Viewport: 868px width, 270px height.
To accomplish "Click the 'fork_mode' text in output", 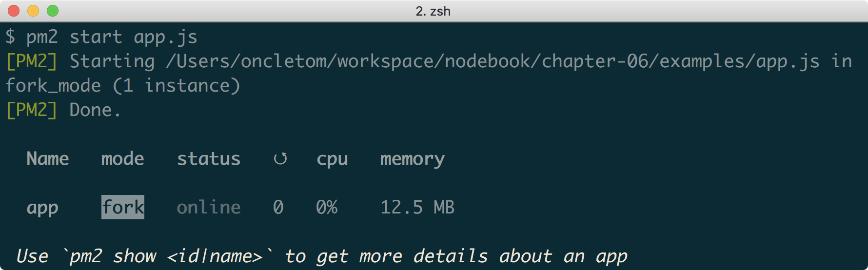I will tap(53, 86).
